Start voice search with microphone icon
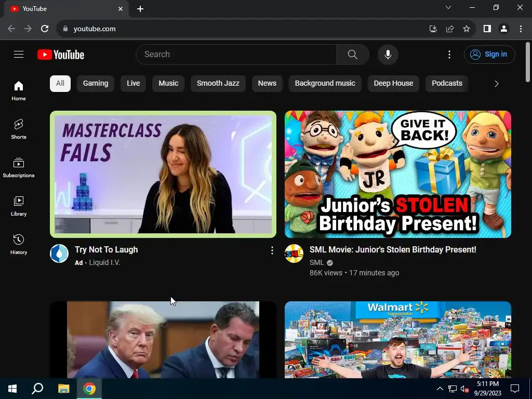The width and height of the screenshot is (532, 399). (388, 54)
